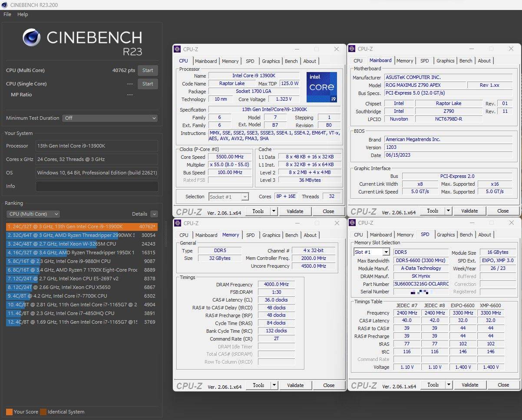Click the Intel Core i9 badge image
This screenshot has width=522, height=420.
tap(321, 87)
